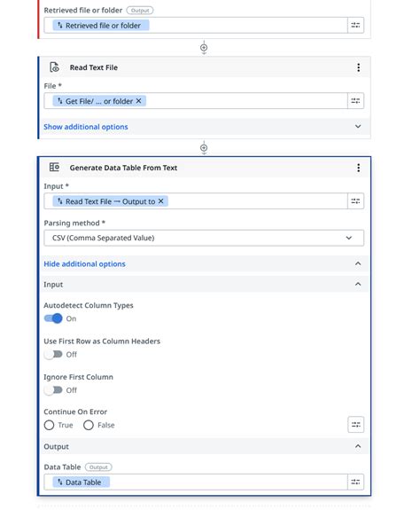420x510 pixels.
Task: Open the Parsing method CSV dropdown
Action: coord(204,238)
